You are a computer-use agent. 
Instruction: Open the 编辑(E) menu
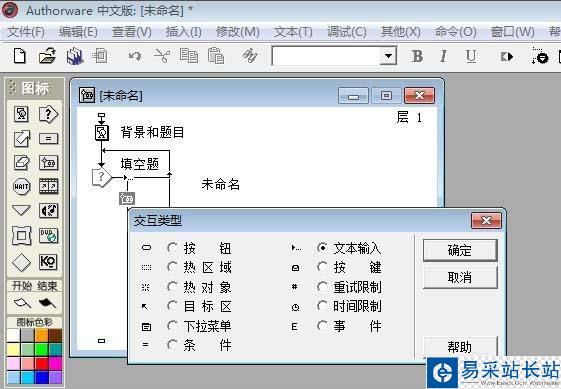(78, 32)
